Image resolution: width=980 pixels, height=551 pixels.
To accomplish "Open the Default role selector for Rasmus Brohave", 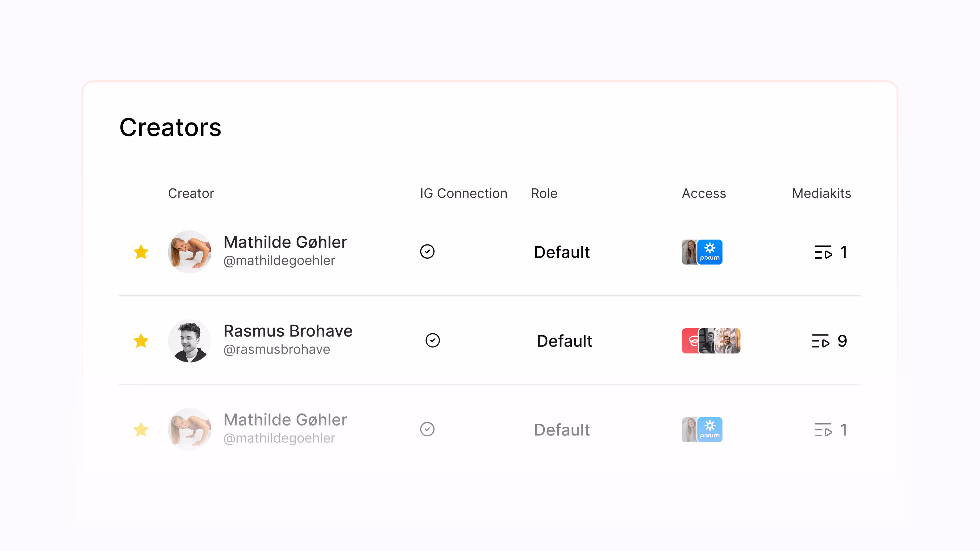I will point(564,341).
